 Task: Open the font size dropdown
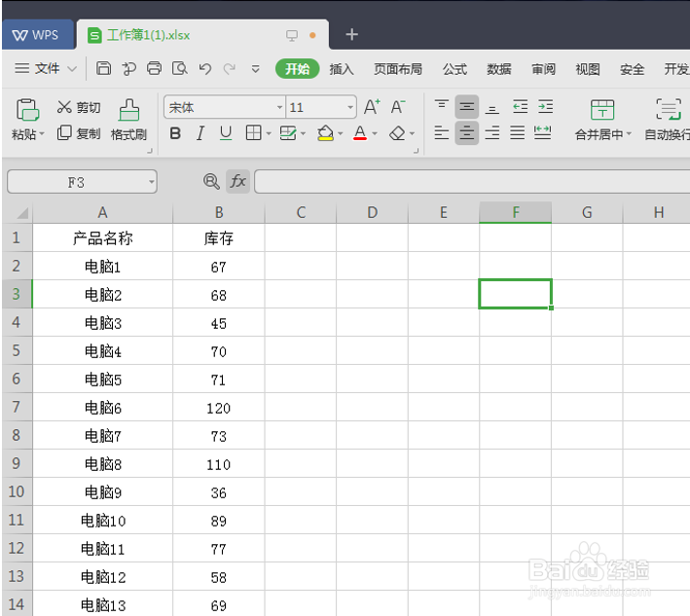349,107
